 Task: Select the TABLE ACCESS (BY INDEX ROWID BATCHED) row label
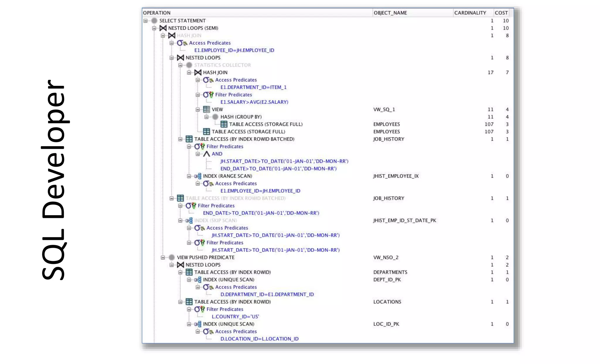[x=244, y=139]
